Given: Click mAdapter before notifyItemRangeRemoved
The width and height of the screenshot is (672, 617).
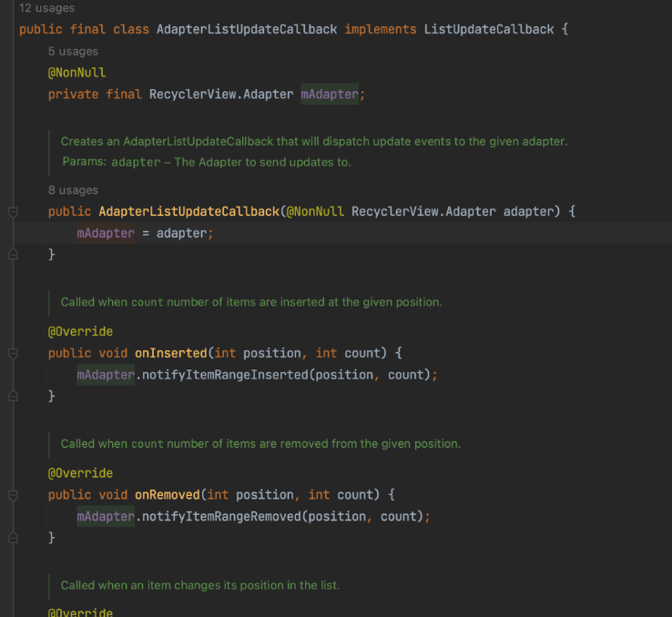Looking at the screenshot, I should click(x=106, y=517).
